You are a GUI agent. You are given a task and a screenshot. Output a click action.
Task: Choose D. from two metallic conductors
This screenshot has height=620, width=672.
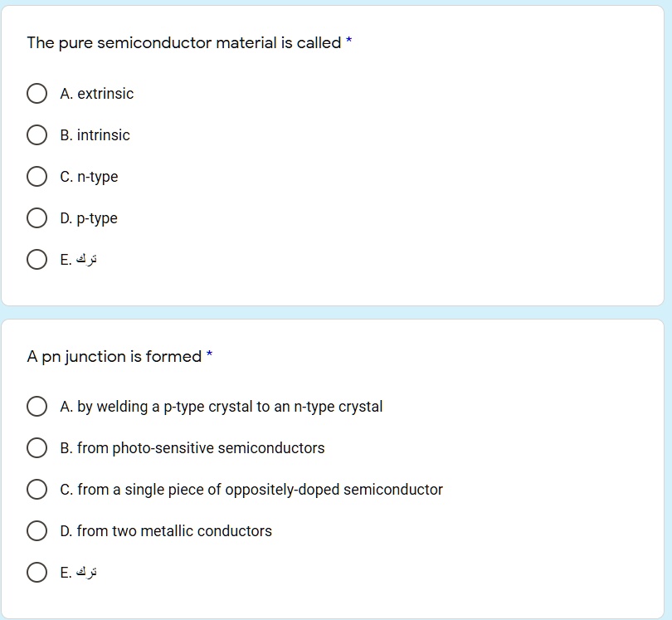(x=37, y=530)
